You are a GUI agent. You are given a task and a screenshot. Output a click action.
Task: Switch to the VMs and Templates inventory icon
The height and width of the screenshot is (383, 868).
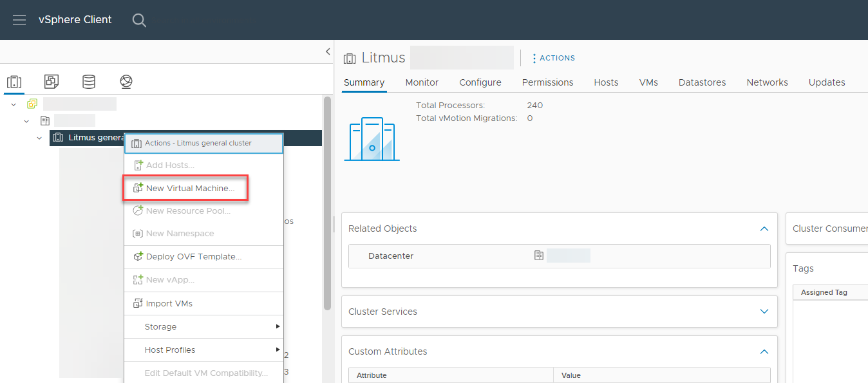[x=51, y=81]
